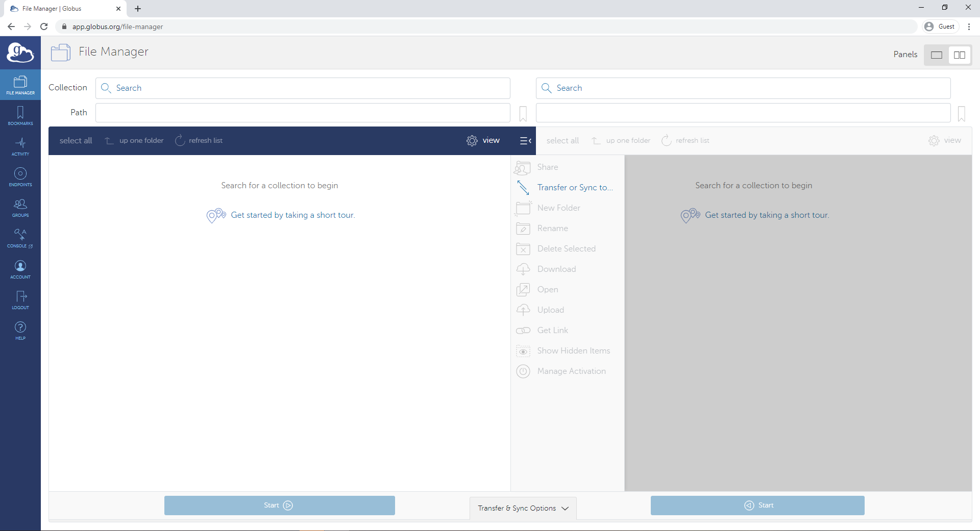The image size is (980, 531).
Task: Open browser three-dot menu
Action: (x=969, y=27)
